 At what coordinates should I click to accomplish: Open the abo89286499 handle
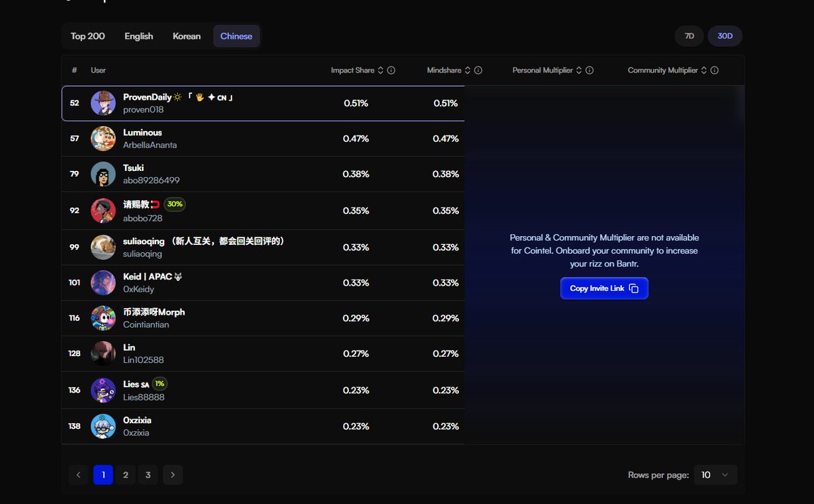point(151,180)
